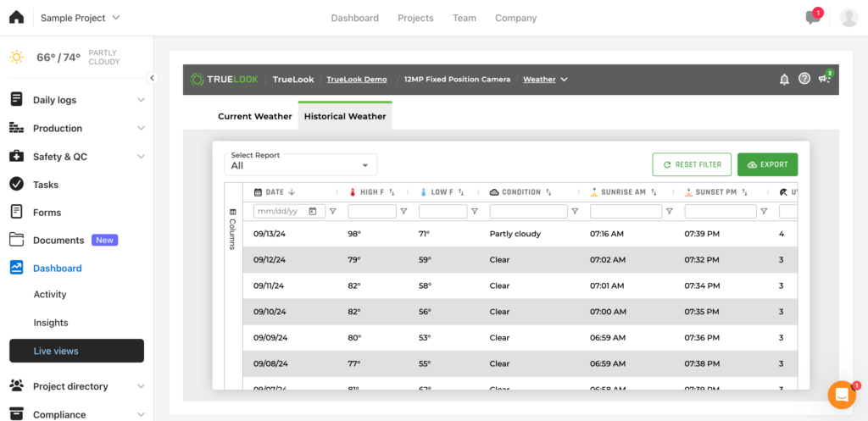This screenshot has height=421, width=868.
Task: Click the Production bricks icon
Action: click(17, 128)
